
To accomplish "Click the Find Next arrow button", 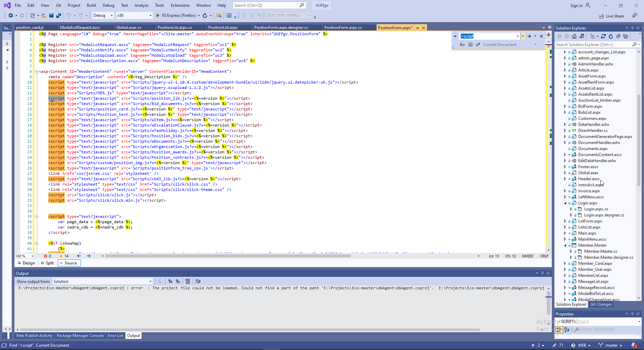I will [x=529, y=36].
